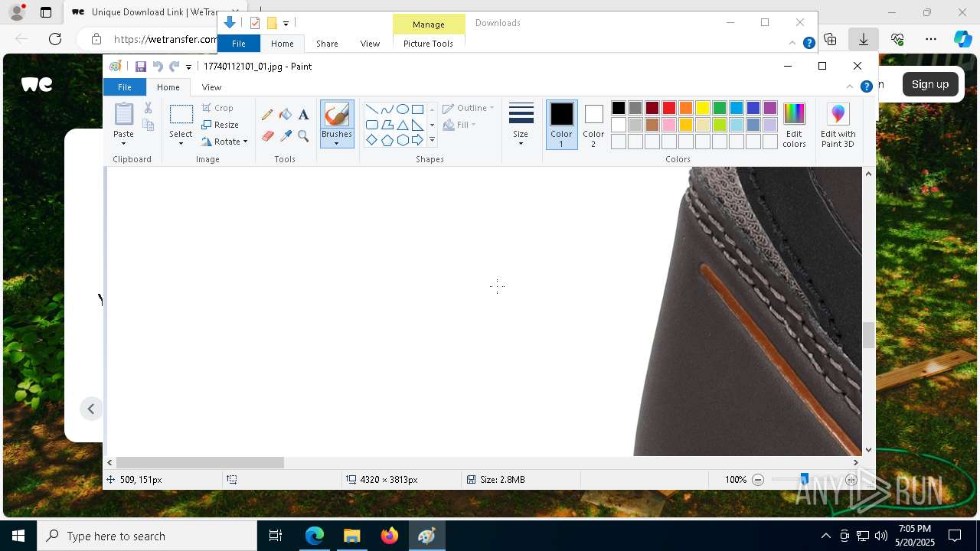Choose the Rectangle shape
The image size is (980, 551).
pyautogui.click(x=417, y=109)
